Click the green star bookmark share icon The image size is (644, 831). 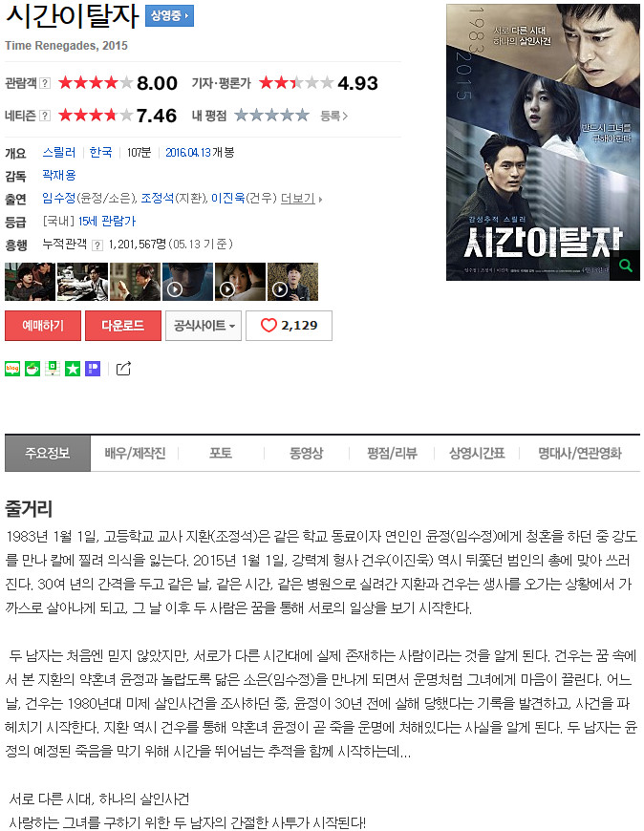click(73, 369)
